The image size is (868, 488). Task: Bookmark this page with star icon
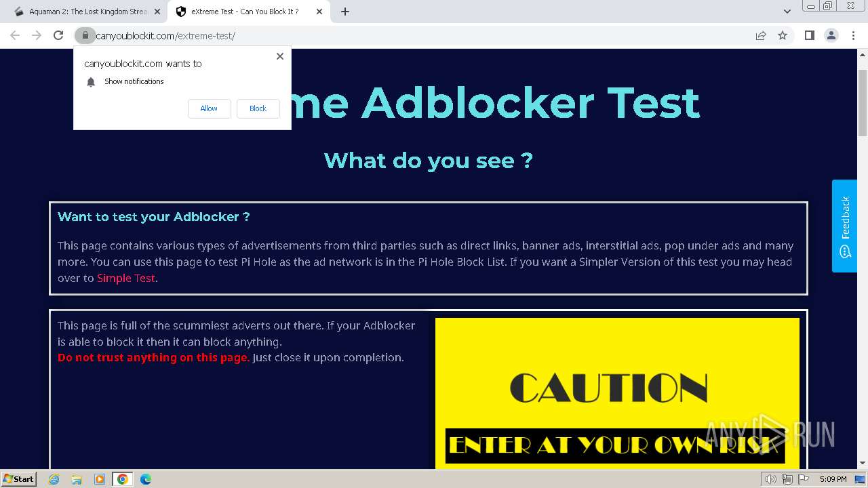tap(783, 35)
